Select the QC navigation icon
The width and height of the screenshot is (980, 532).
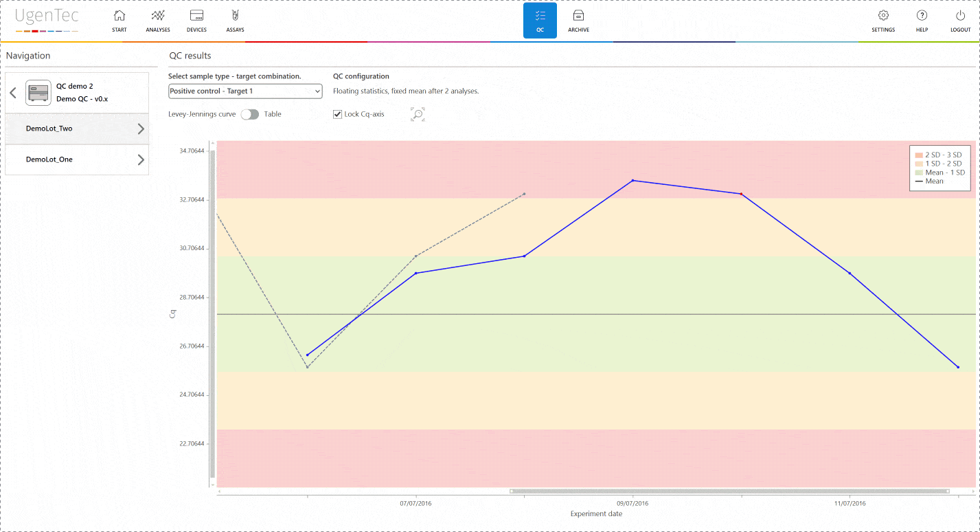click(x=539, y=20)
